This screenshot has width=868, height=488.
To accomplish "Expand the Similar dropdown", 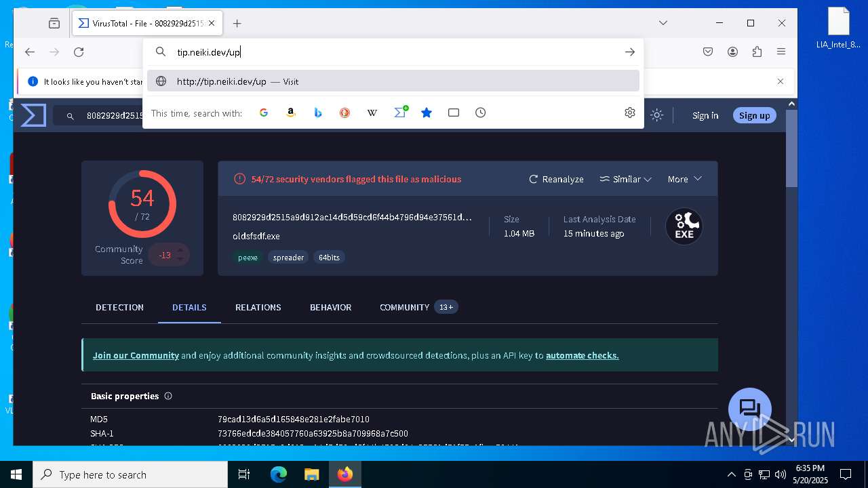I will (626, 179).
